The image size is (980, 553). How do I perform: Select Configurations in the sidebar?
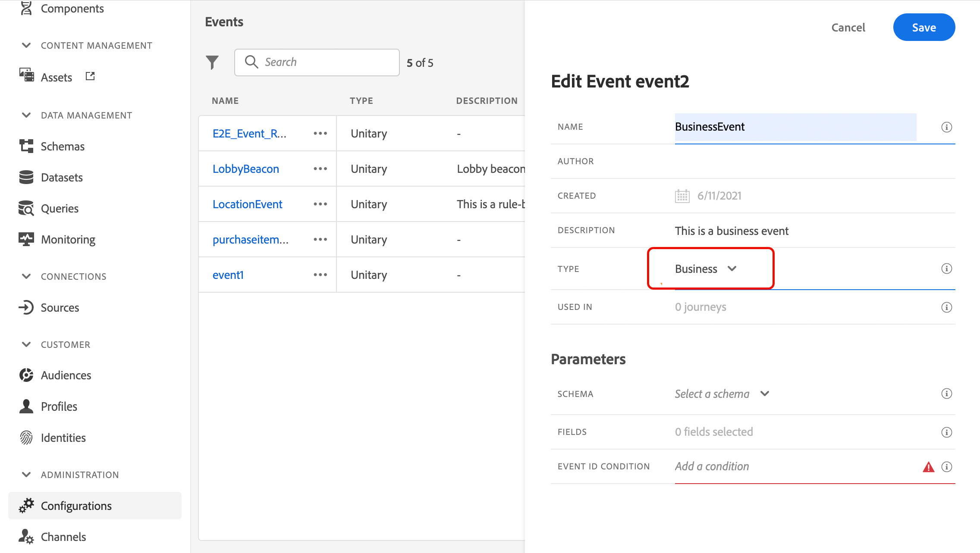click(76, 506)
